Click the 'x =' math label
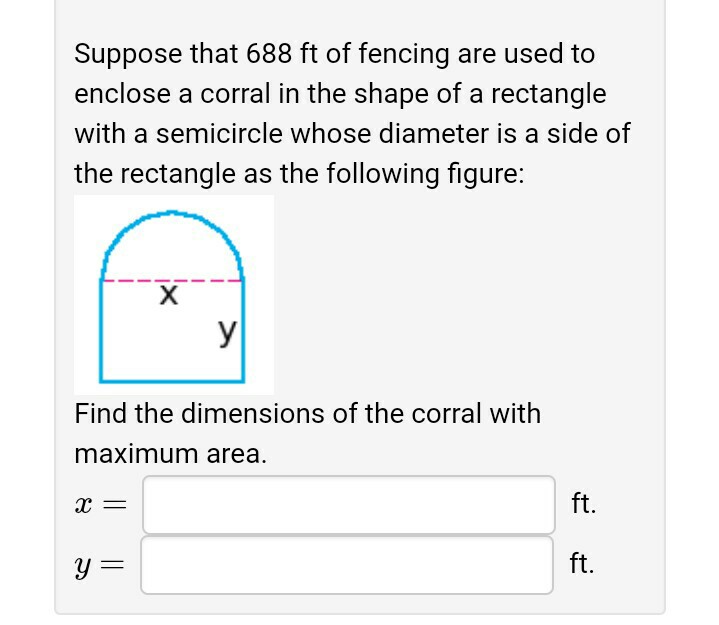 100,505
